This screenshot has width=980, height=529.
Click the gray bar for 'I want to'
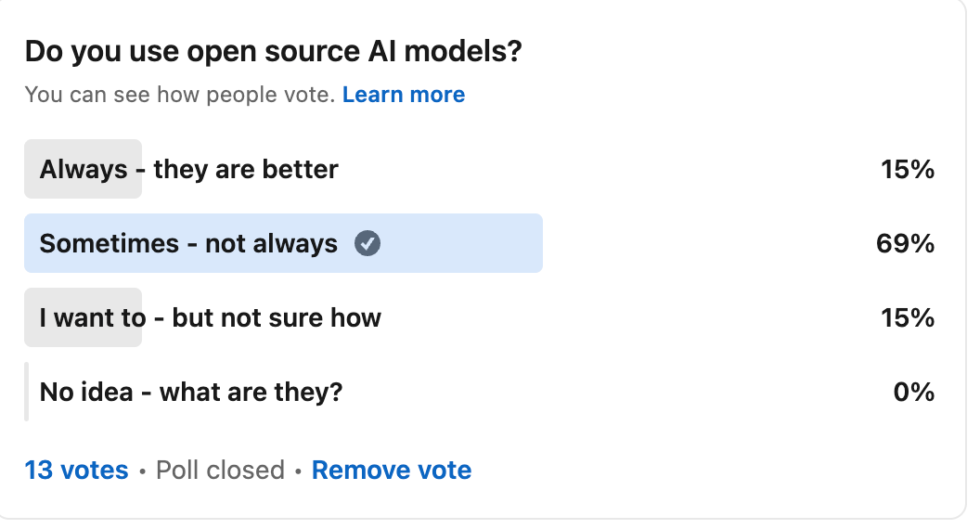click(x=84, y=317)
